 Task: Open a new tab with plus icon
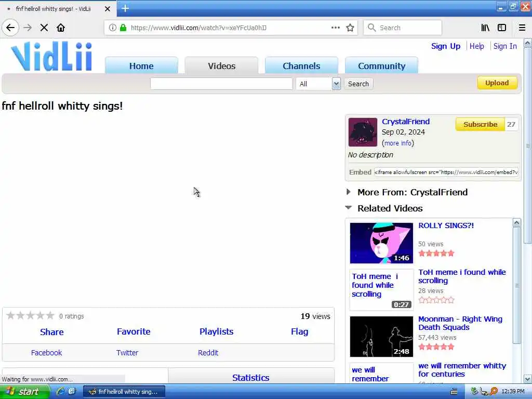(125, 8)
